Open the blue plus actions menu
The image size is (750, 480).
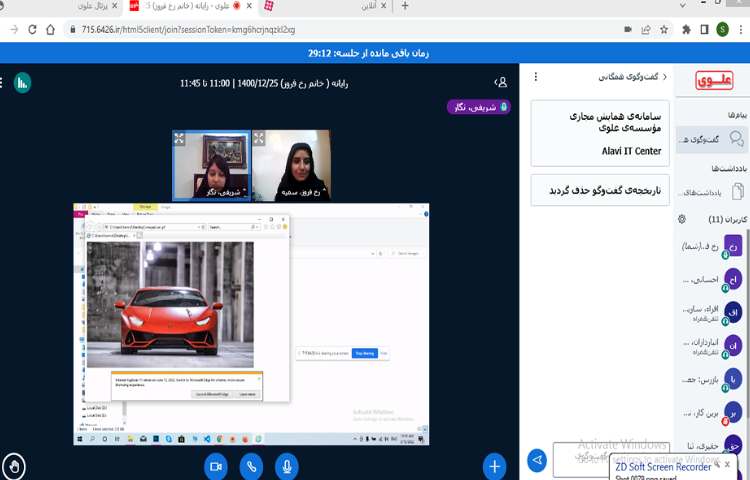[494, 465]
